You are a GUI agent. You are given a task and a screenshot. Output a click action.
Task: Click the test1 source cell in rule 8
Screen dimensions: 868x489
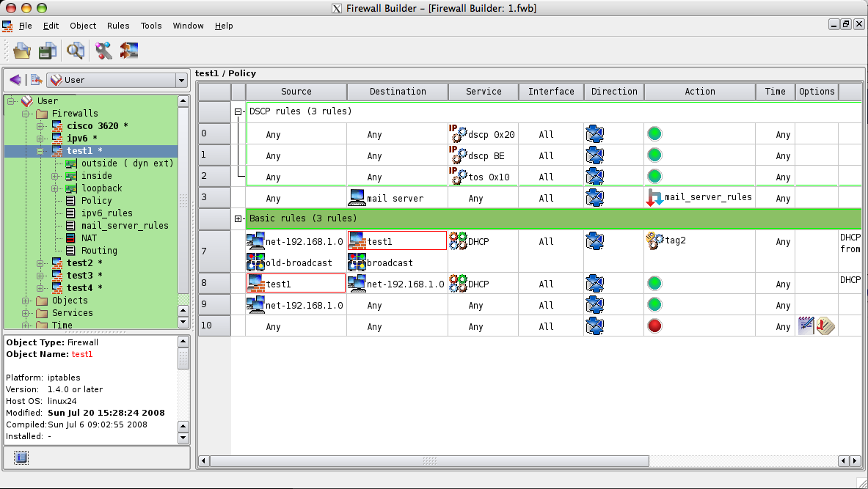pos(296,283)
